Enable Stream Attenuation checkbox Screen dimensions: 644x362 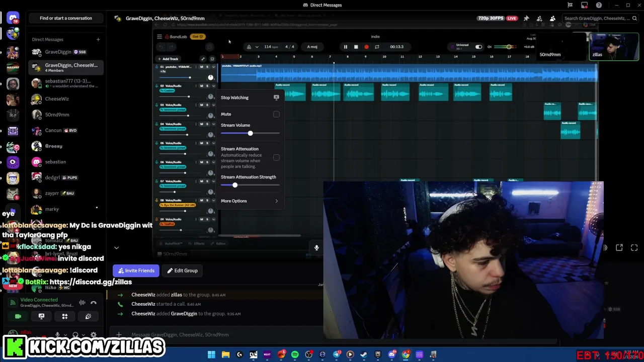276,157
